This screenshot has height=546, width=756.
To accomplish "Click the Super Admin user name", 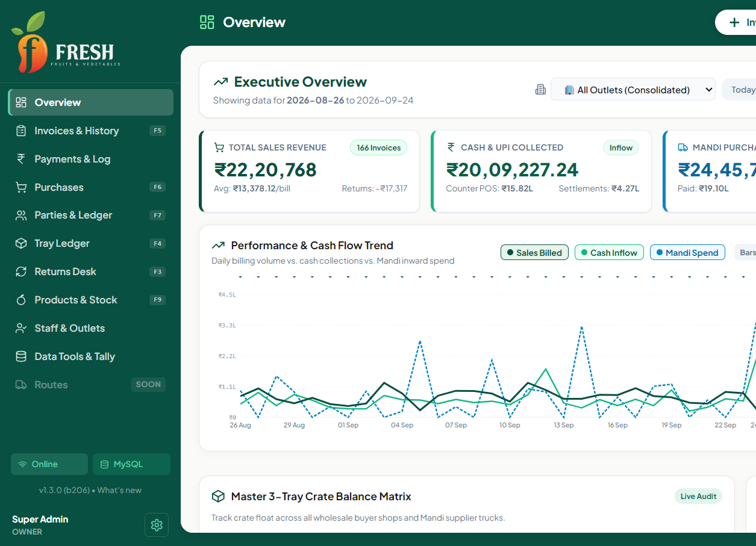I will pos(40,519).
